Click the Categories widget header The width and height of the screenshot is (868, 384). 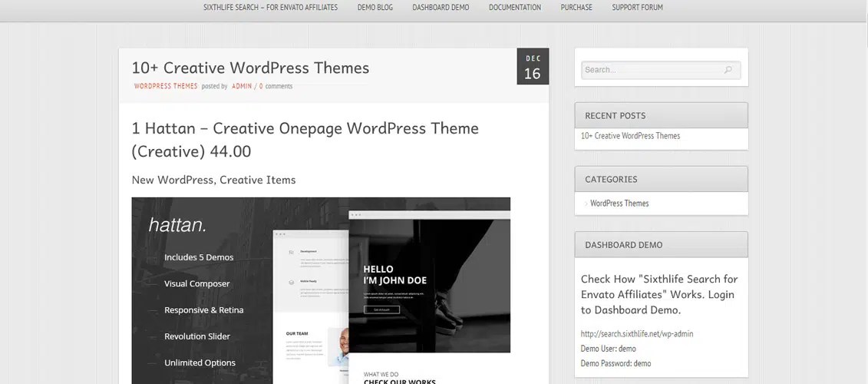661,179
